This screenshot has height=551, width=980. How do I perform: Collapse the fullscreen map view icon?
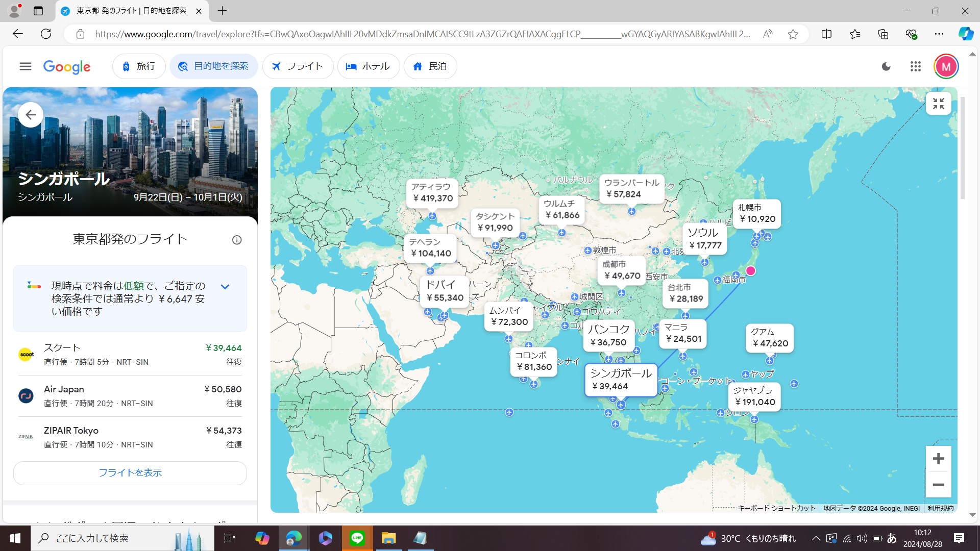938,104
